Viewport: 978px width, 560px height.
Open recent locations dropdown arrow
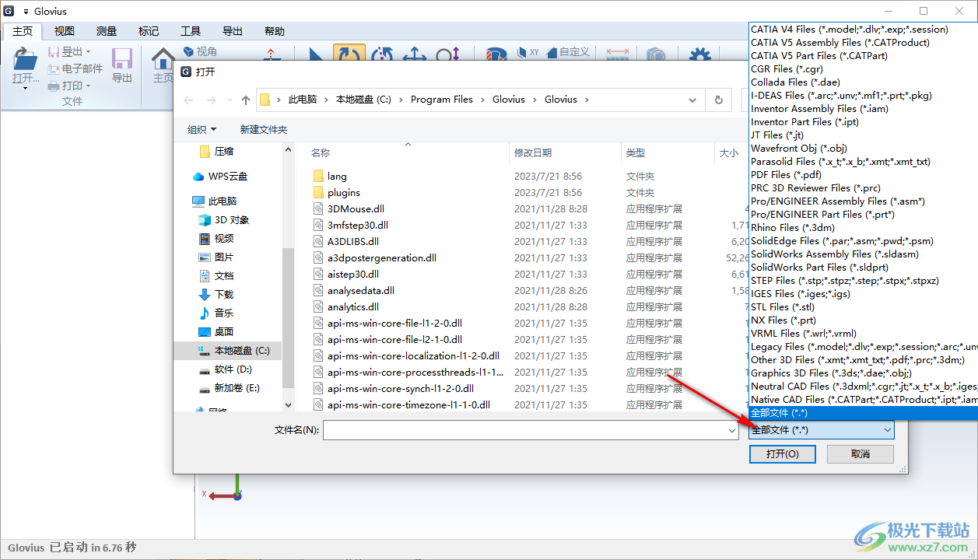(229, 100)
